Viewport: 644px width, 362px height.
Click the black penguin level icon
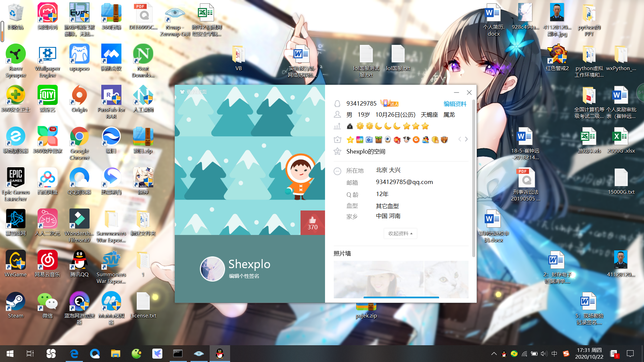click(350, 126)
